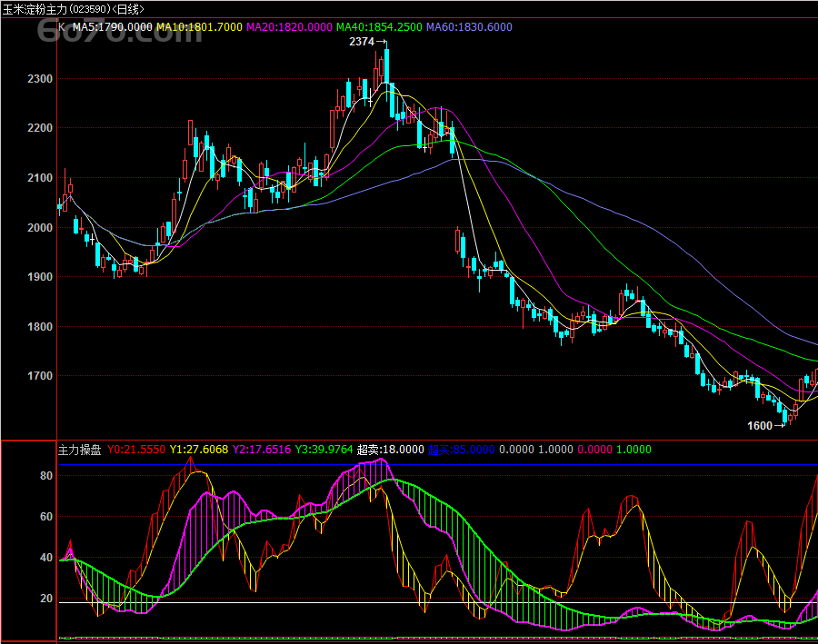
Task: Click the red Y0 value label
Action: [135, 450]
